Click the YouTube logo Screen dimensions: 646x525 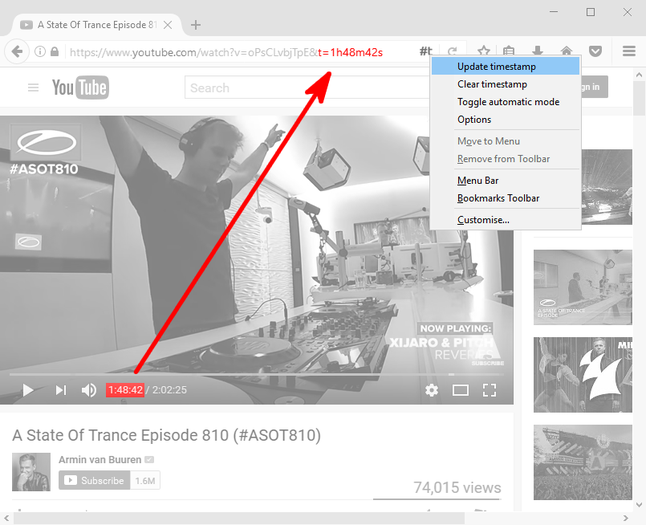[x=80, y=88]
